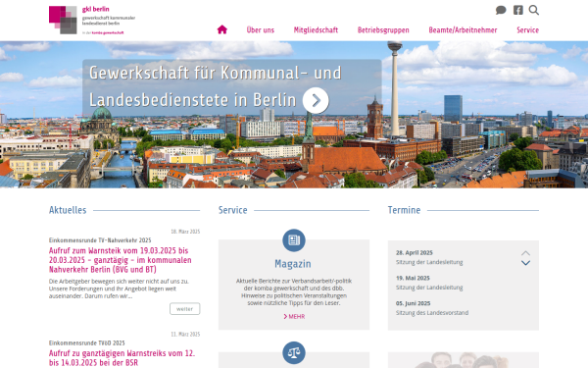Select the 19. Mai 2025 appointment
The width and height of the screenshot is (588, 368).
(x=413, y=279)
